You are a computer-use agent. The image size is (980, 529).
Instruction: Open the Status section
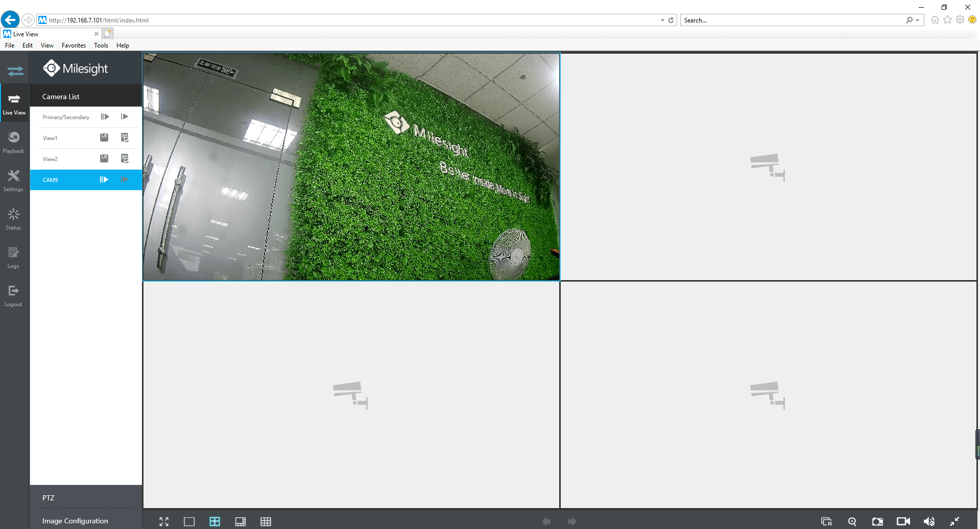pyautogui.click(x=14, y=219)
